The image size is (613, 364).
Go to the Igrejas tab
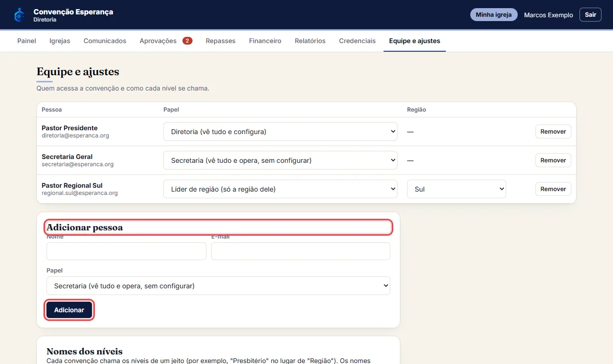tap(60, 41)
